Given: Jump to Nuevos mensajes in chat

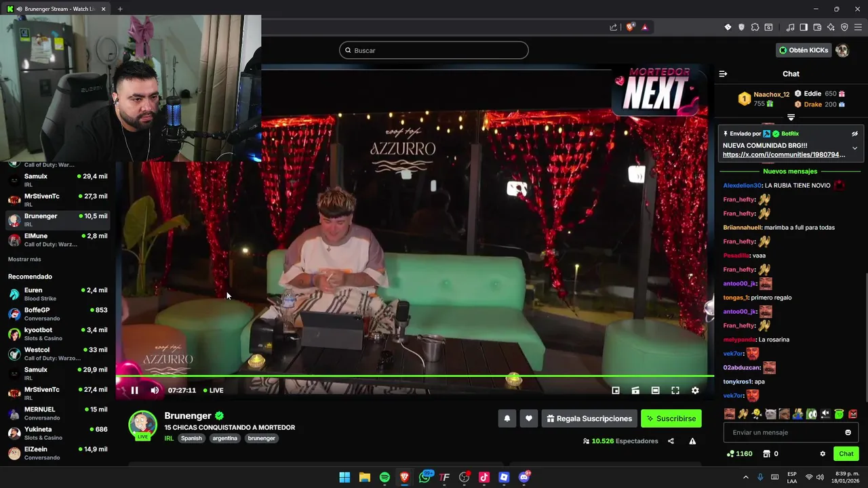Looking at the screenshot, I should pyautogui.click(x=790, y=171).
